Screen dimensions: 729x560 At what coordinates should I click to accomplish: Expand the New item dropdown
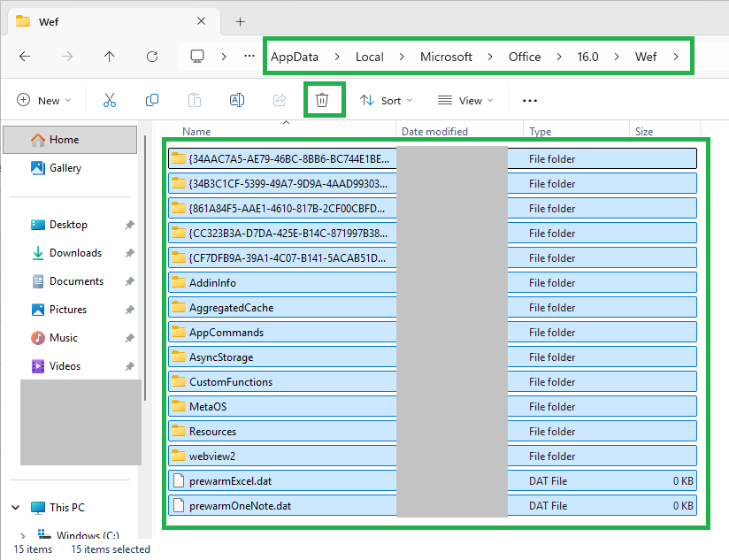coord(44,100)
